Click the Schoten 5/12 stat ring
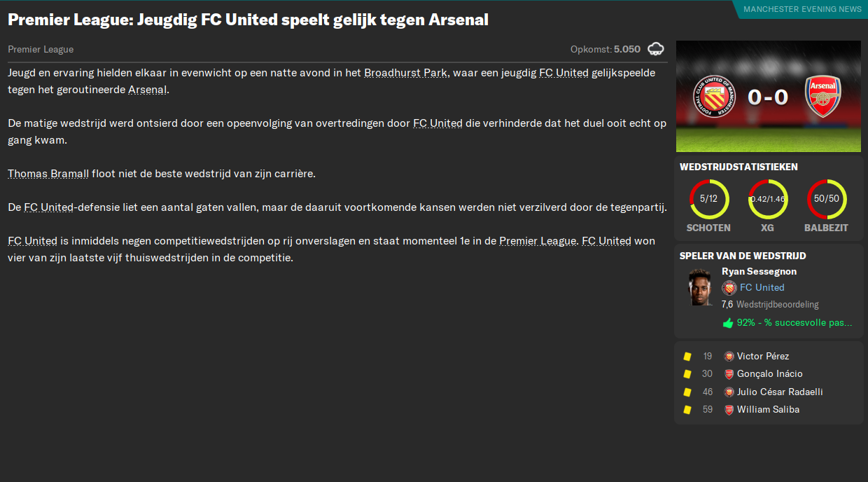 coord(709,198)
